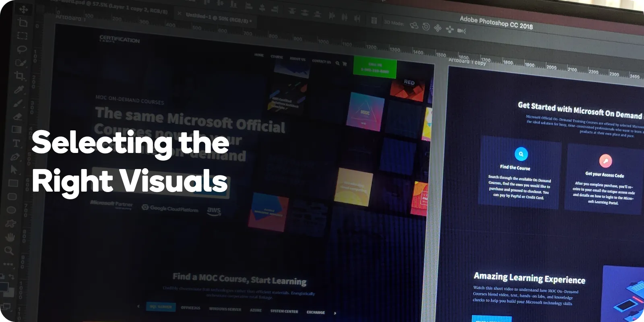Select the Zoom magnifier tool

9,251
